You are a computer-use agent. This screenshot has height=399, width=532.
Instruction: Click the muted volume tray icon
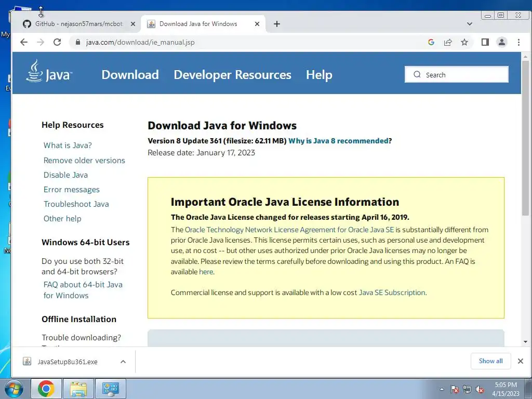click(480, 390)
